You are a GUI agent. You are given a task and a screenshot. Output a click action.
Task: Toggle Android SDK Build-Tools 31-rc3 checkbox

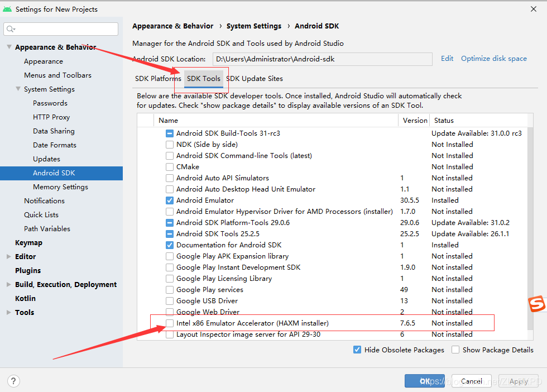point(170,133)
